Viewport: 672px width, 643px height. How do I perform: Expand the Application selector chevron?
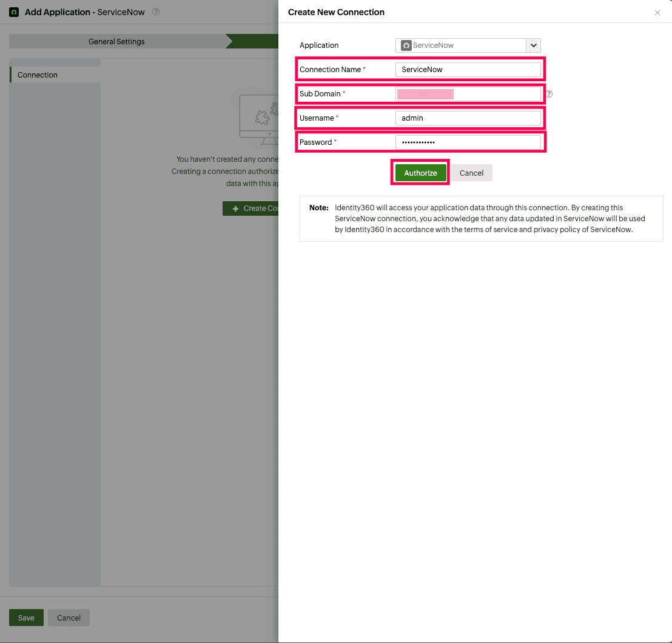(533, 45)
